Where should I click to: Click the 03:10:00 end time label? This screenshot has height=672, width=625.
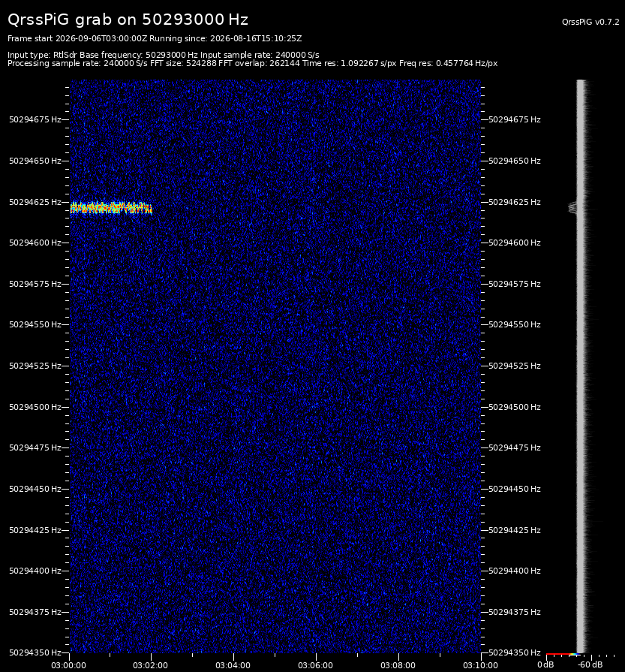(480, 665)
